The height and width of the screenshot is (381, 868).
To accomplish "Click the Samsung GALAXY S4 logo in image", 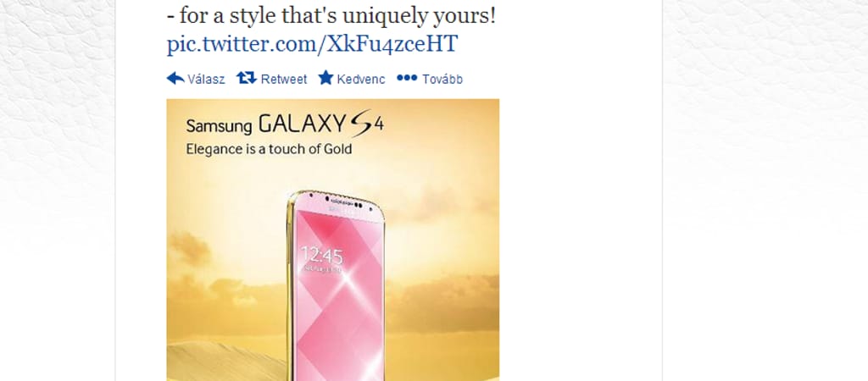I will tap(285, 124).
